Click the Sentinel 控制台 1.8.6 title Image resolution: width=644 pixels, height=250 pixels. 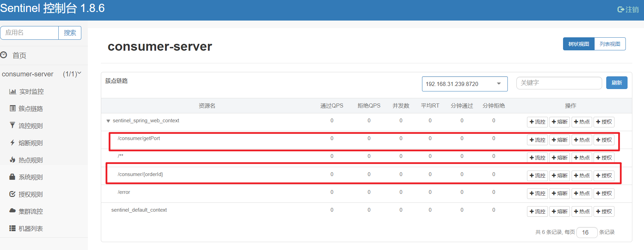[52, 8]
